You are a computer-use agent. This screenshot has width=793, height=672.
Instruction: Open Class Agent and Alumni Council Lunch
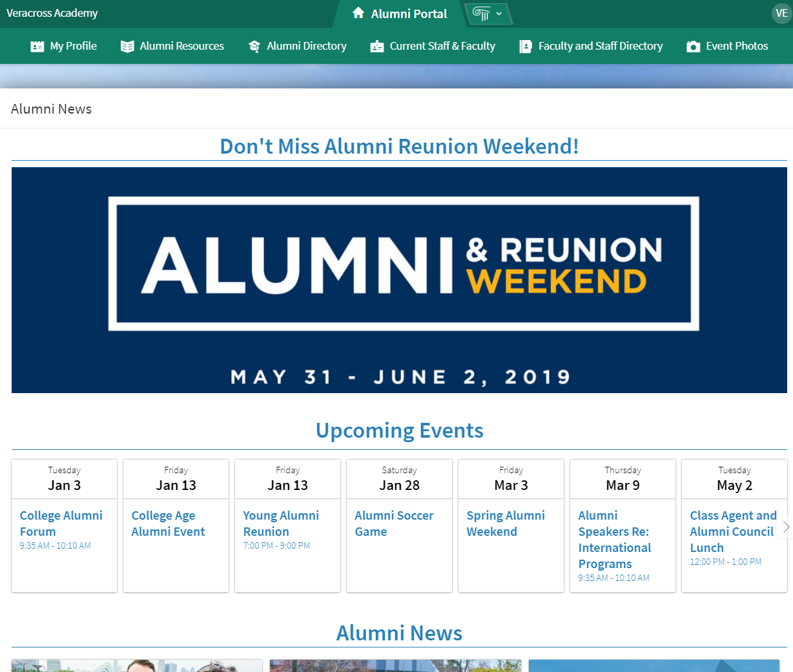coord(732,531)
